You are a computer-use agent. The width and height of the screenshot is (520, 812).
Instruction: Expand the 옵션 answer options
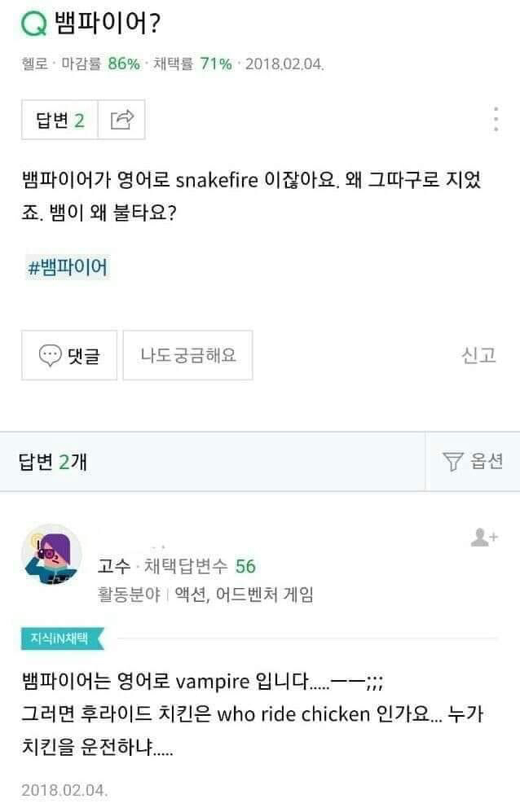click(x=472, y=461)
